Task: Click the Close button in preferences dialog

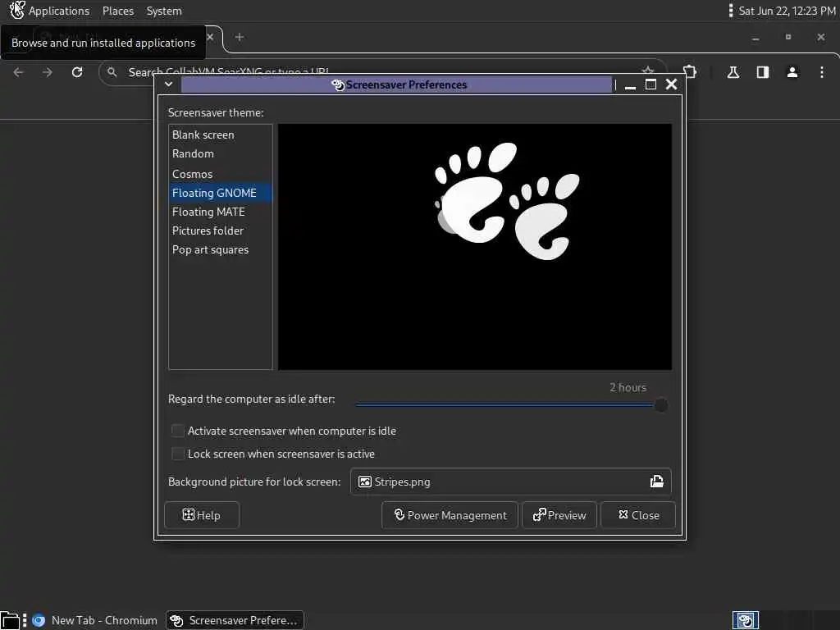Action: [638, 515]
